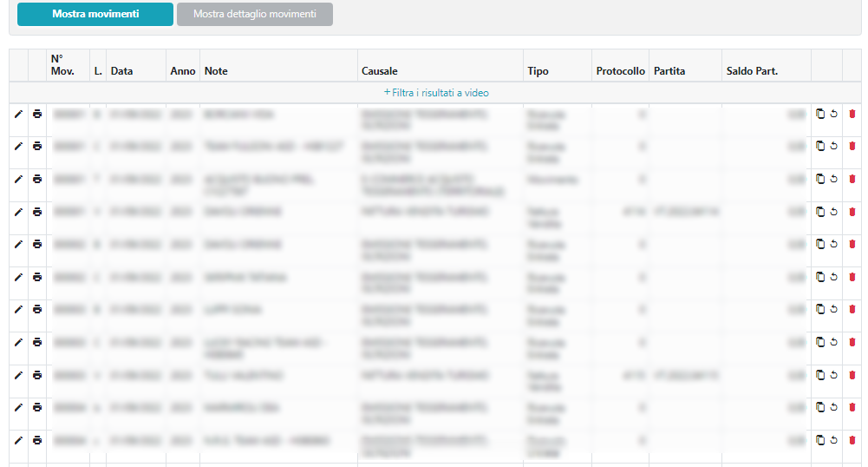Delete the first row movement
The image size is (868, 467).
[x=852, y=114]
